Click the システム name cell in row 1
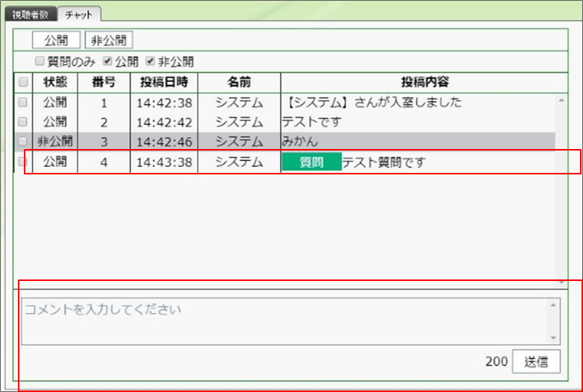Image resolution: width=583 pixels, height=392 pixels. point(239,102)
